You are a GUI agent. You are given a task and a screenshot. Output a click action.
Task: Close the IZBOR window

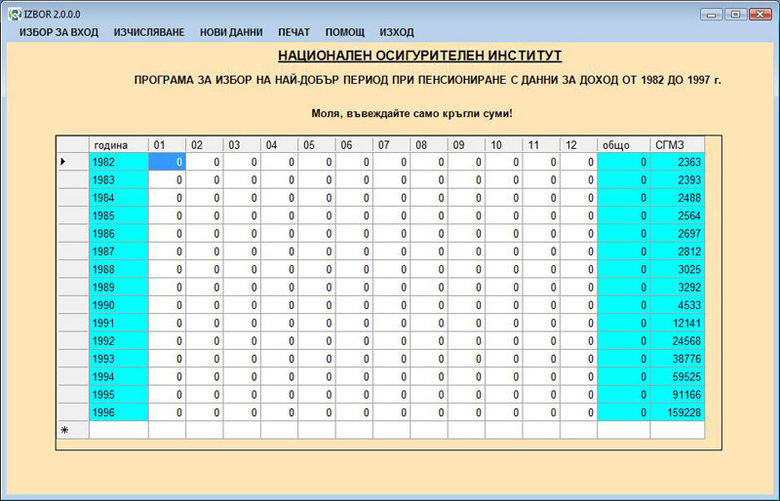pos(760,14)
